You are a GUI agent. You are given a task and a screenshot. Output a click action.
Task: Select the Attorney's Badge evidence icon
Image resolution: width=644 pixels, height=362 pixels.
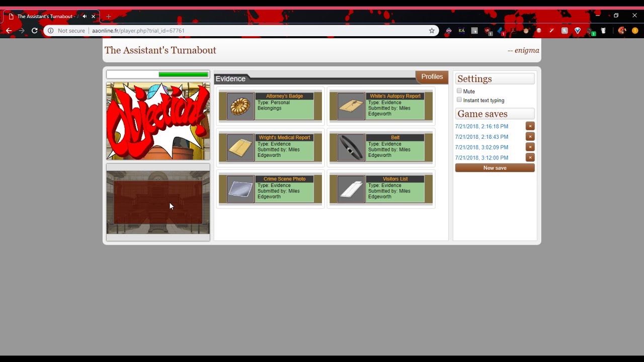point(240,106)
